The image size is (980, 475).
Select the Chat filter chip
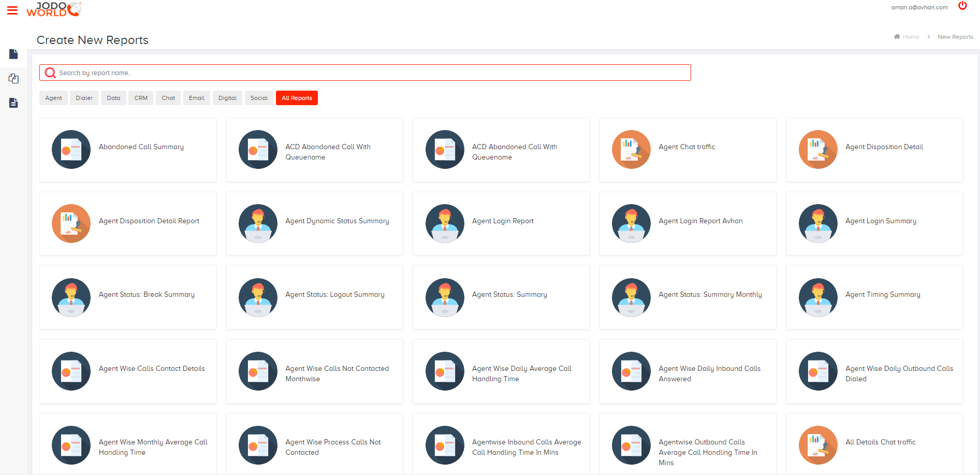(x=168, y=98)
